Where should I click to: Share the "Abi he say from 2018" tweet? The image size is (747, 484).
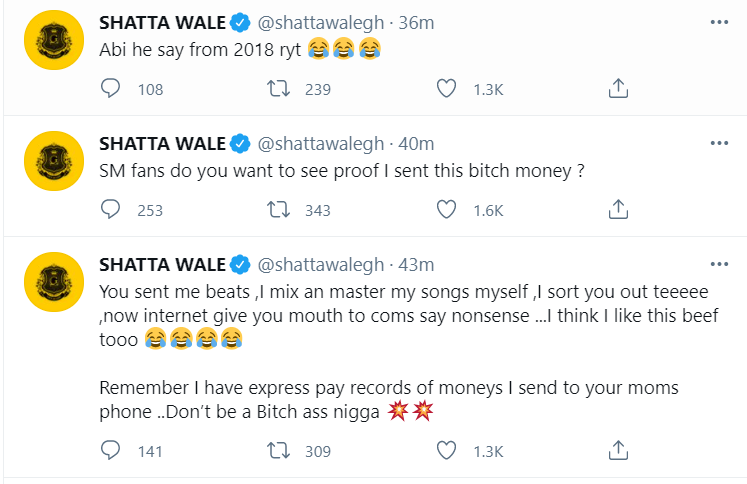click(x=618, y=90)
